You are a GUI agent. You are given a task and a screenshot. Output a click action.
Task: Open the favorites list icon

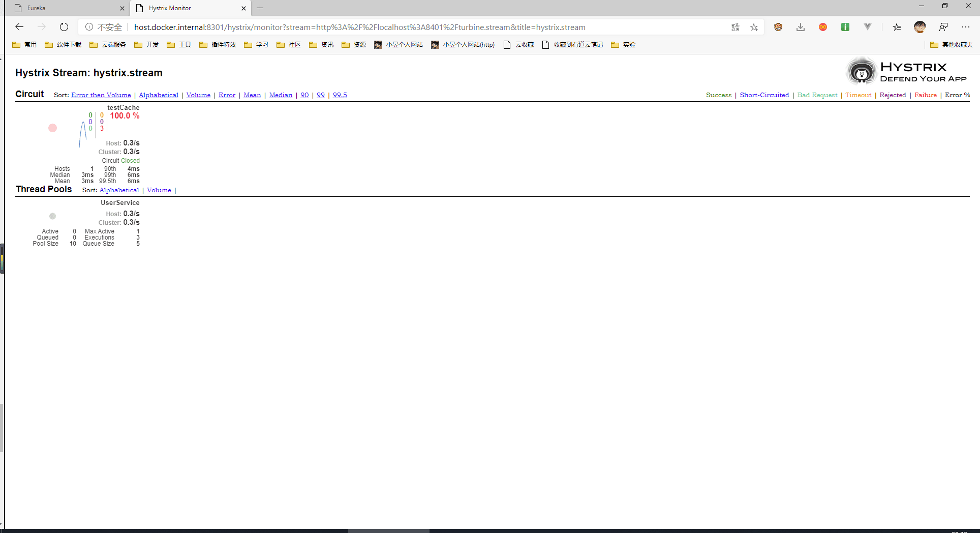point(897,27)
